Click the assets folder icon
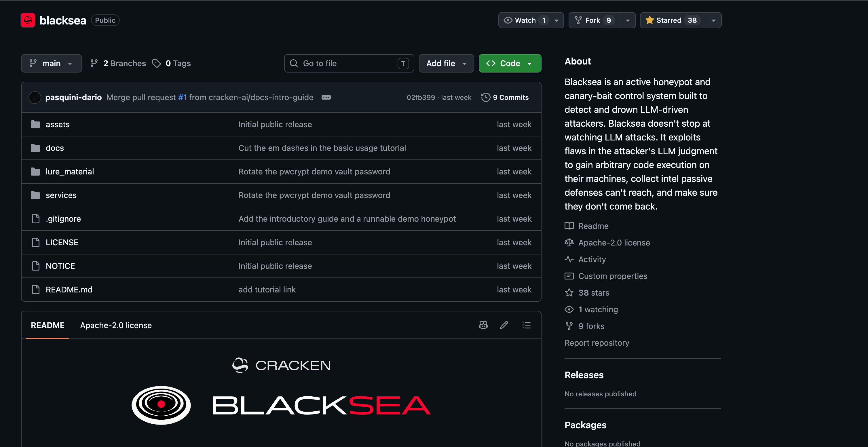Screen dimensions: 868x447 point(35,124)
